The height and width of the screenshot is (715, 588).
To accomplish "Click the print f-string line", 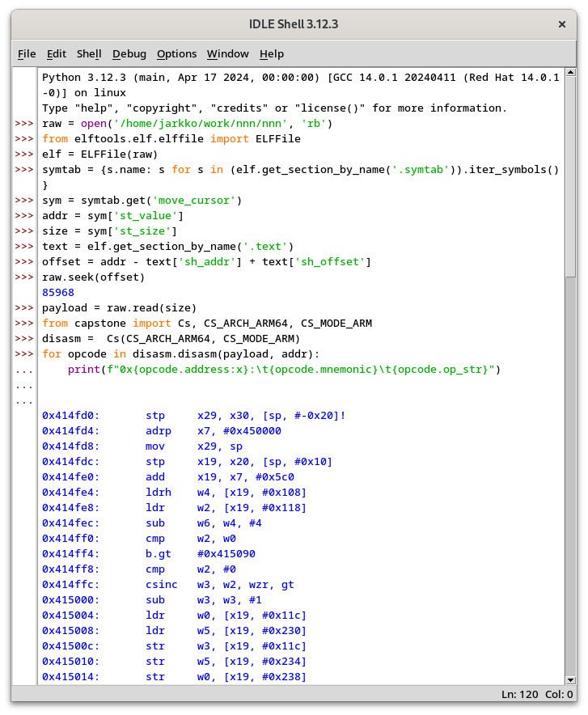I will 284,370.
